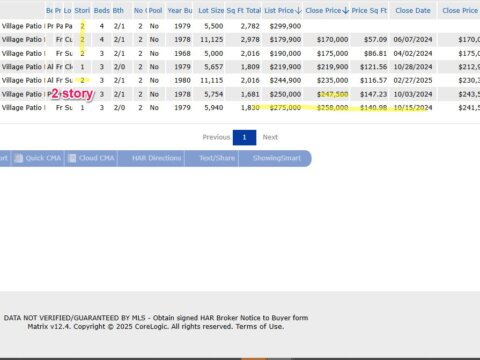The image size is (480, 360).
Task: Sort by the Sq Ft Total header
Action: pyautogui.click(x=244, y=11)
